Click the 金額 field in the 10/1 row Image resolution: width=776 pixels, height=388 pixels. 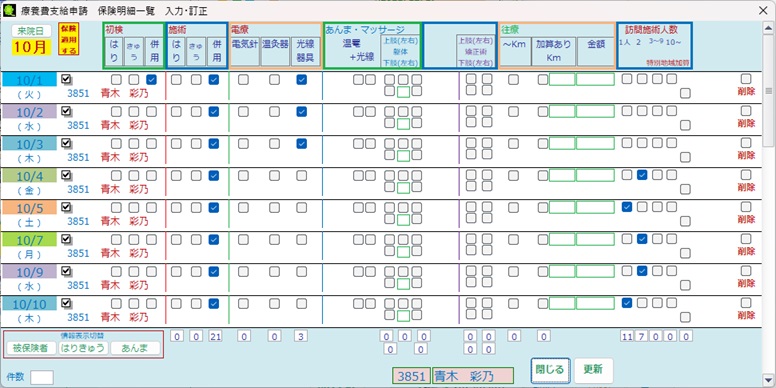(595, 80)
